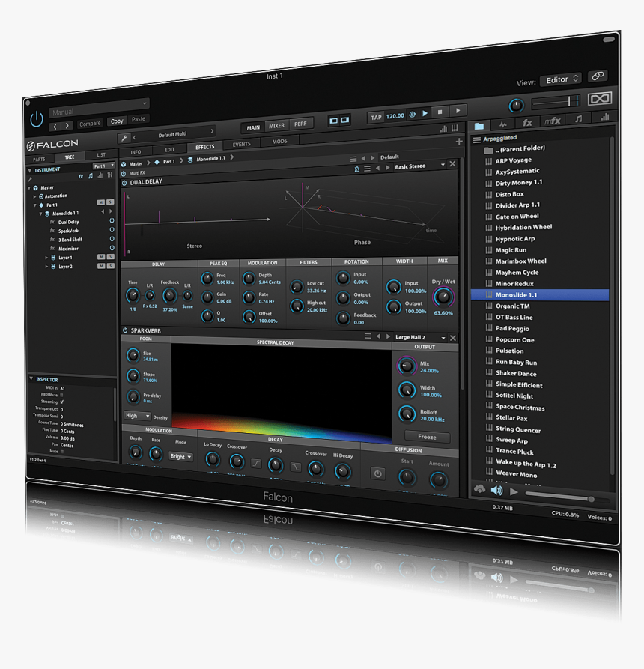Expand the Automation tree node
Viewport: 644px width, 669px height.
[x=34, y=197]
